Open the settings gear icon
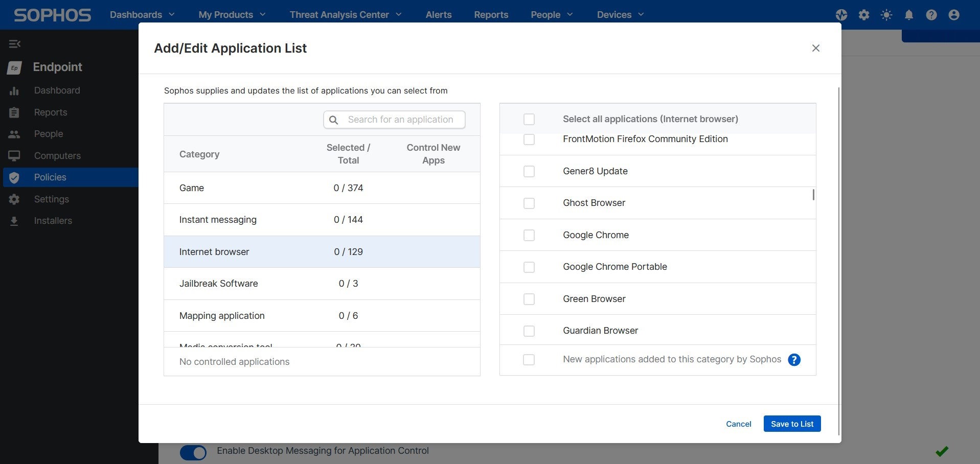The width and height of the screenshot is (980, 464). pyautogui.click(x=863, y=15)
